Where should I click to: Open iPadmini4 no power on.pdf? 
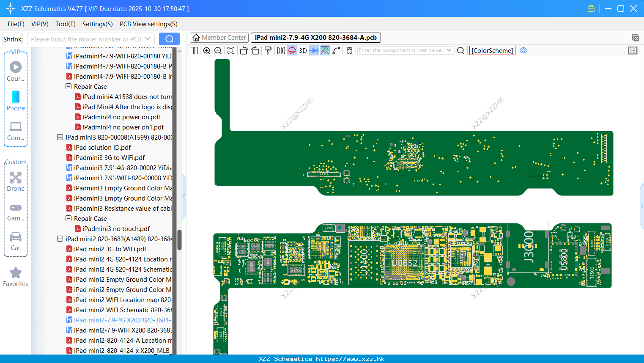click(x=121, y=117)
